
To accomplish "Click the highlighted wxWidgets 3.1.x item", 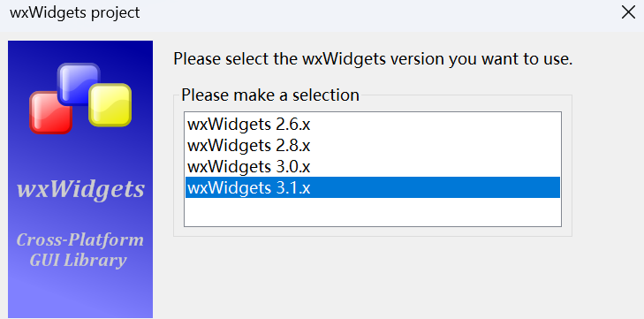I will click(x=373, y=187).
